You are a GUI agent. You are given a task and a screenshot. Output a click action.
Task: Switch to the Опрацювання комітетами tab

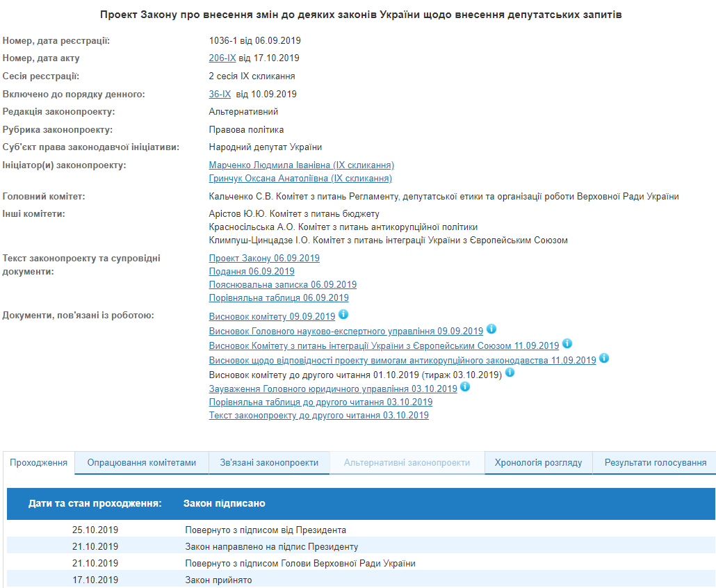141,462
